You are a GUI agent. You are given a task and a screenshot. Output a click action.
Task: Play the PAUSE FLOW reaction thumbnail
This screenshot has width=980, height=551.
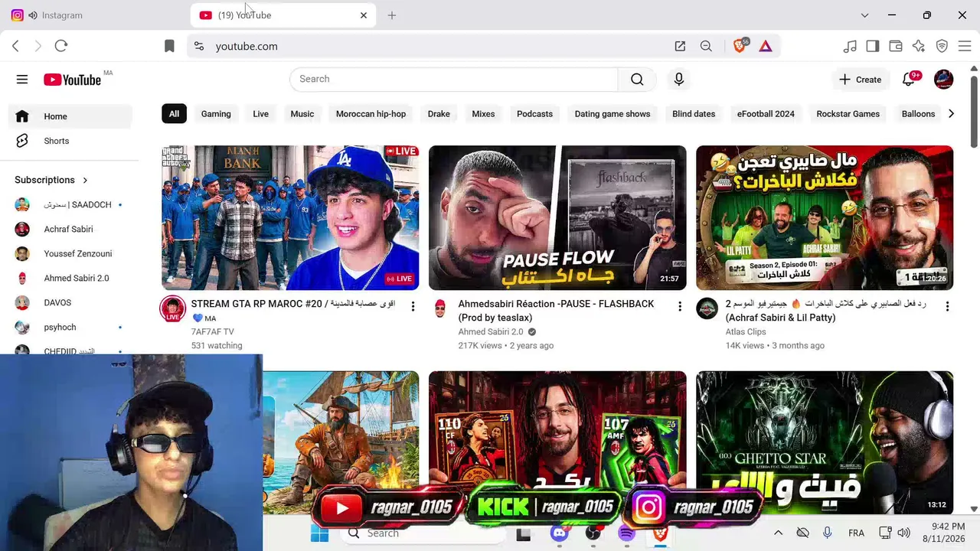click(557, 218)
